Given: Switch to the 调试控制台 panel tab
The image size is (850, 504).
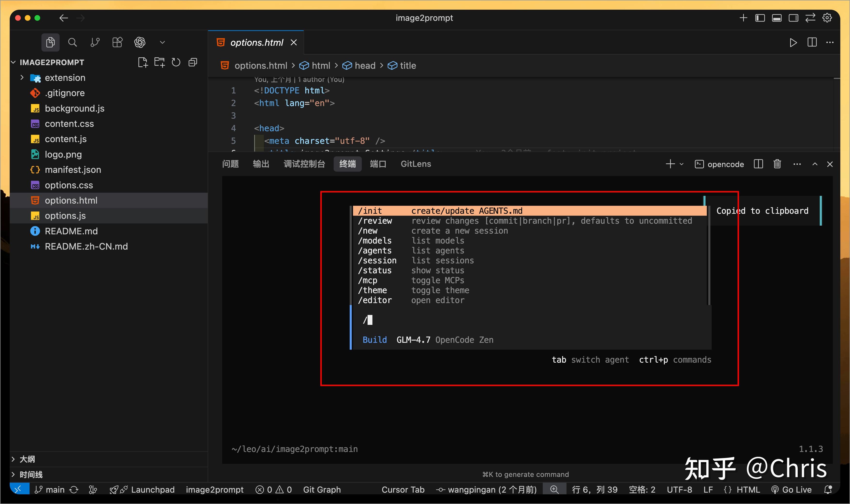Looking at the screenshot, I should pyautogui.click(x=305, y=164).
